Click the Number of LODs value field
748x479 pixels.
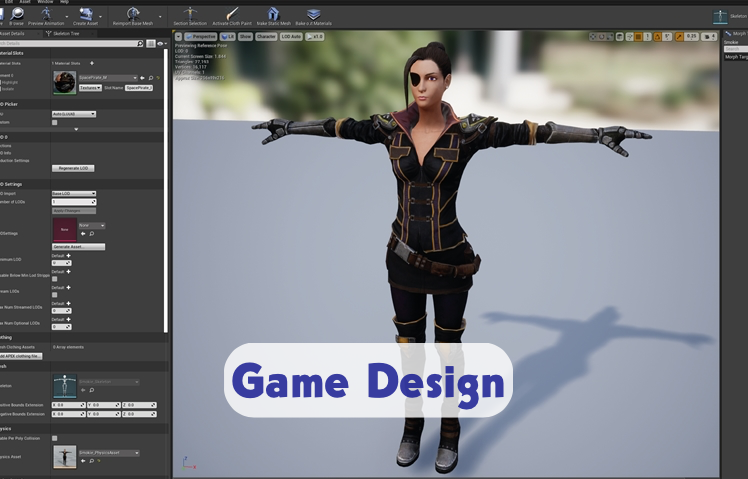pyautogui.click(x=74, y=202)
